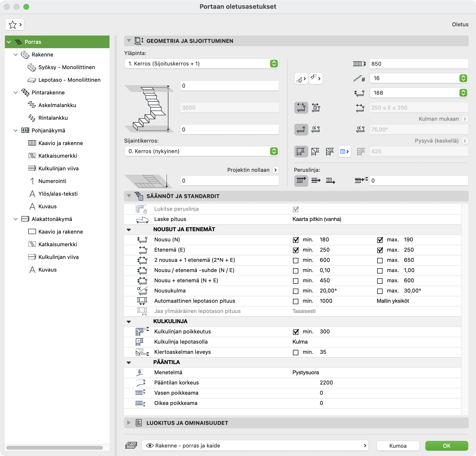Open the favorites star button
The height and width of the screenshot is (456, 476).
point(15,25)
